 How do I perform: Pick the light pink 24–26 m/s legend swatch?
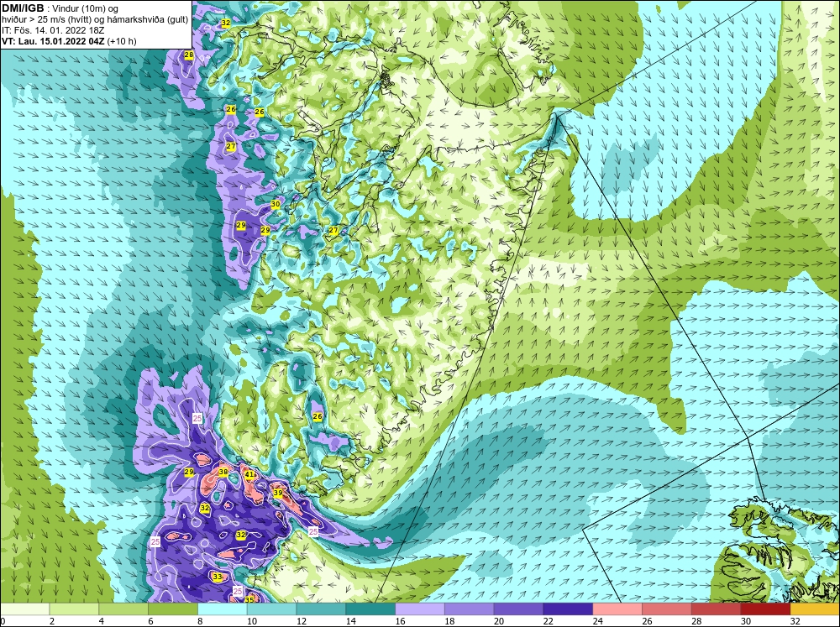pos(617,609)
